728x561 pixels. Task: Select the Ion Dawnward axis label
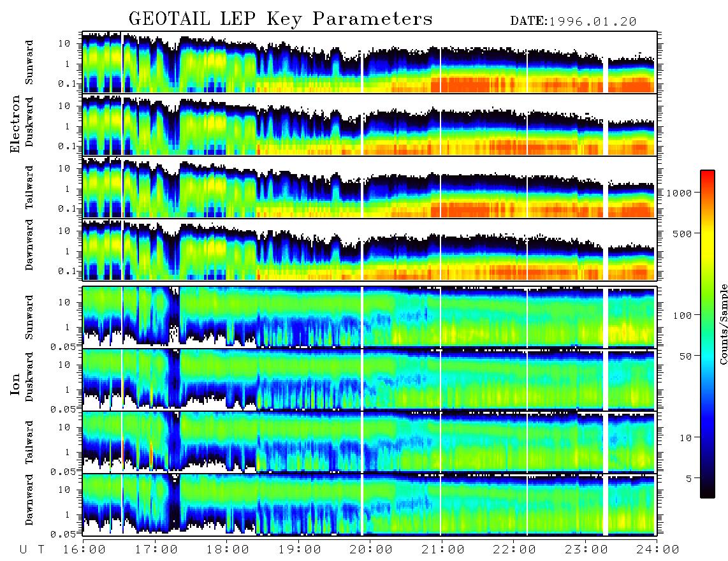[x=29, y=500]
